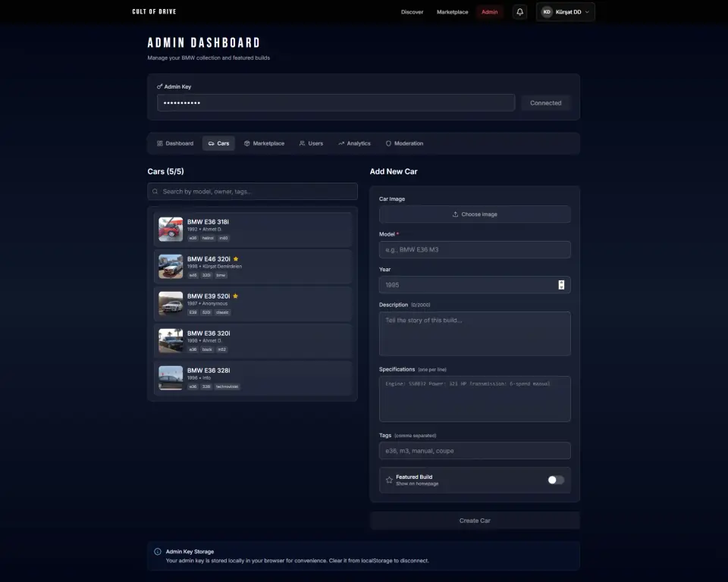
Task: Click the KD user avatar
Action: coord(547,12)
